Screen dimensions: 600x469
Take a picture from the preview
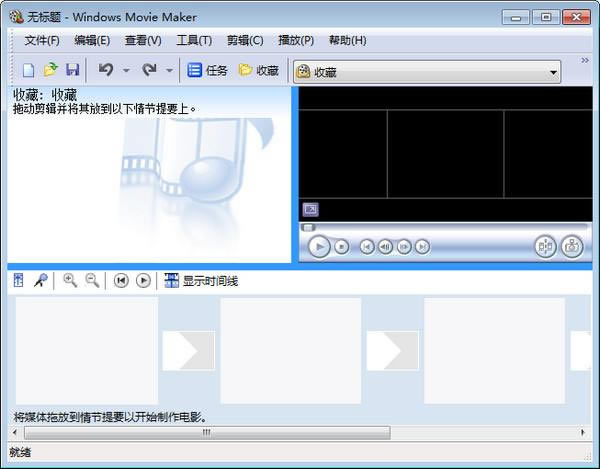pos(571,246)
